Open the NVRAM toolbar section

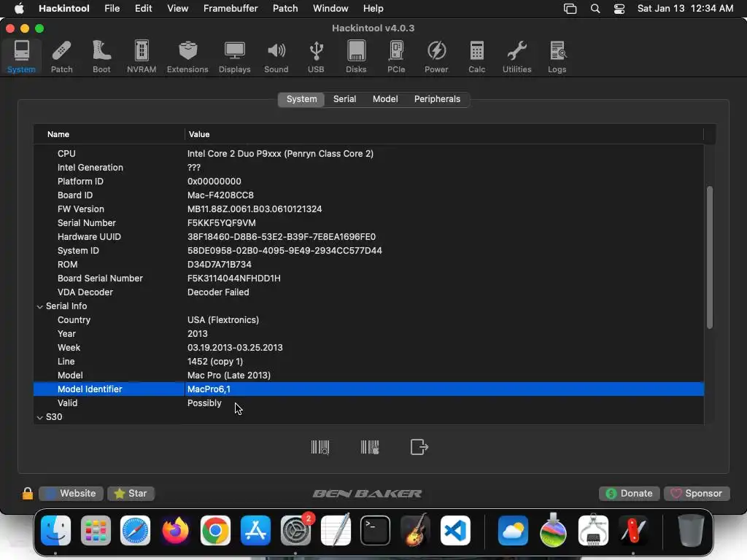(142, 57)
